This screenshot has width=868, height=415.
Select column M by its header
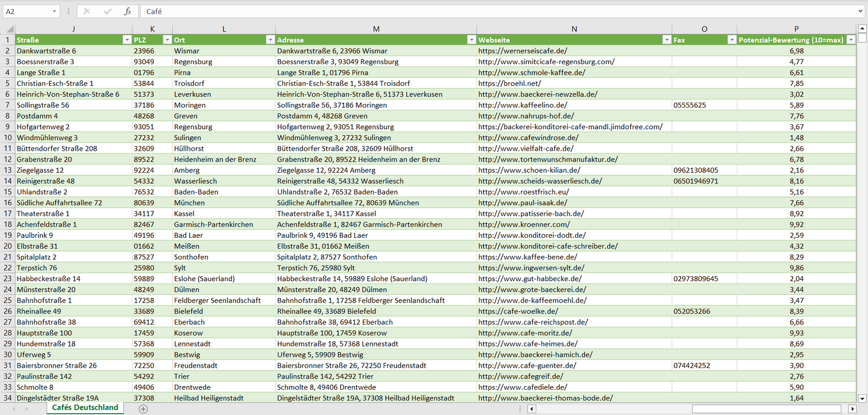[376, 29]
